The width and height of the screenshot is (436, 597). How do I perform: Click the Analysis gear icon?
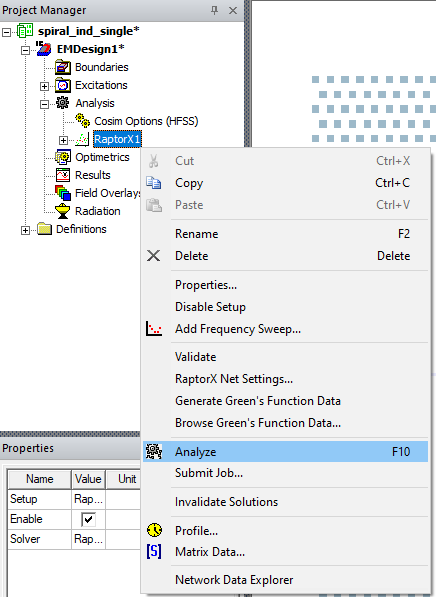click(63, 103)
